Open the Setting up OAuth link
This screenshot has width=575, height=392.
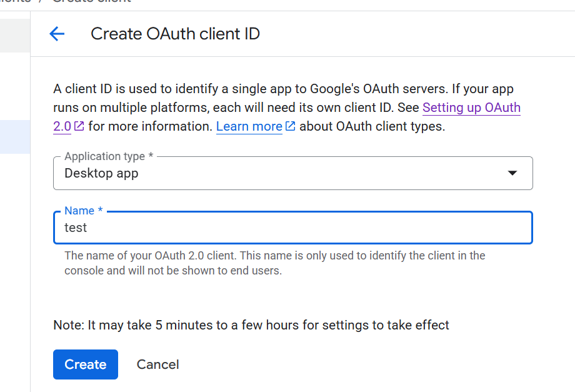471,108
